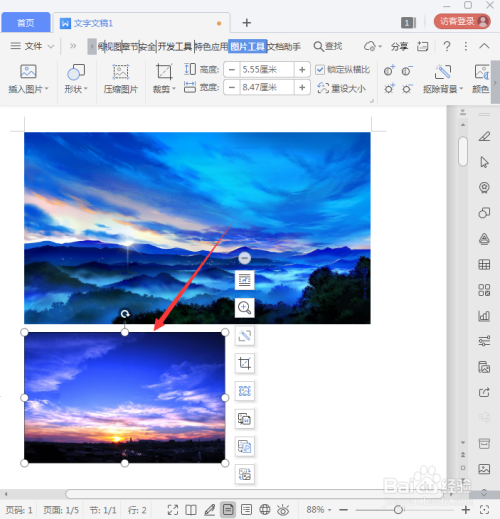
Task: Toggle reading layout view in status bar
Action: [x=191, y=510]
